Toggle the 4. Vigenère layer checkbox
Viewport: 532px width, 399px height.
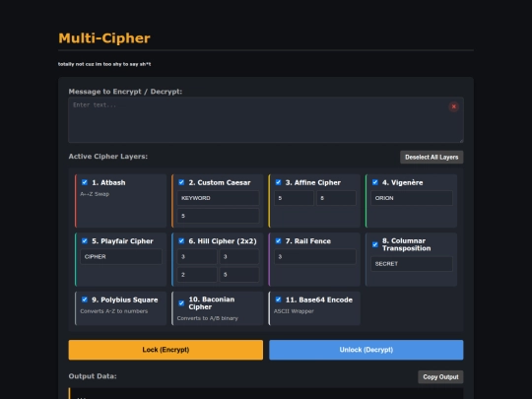point(375,182)
